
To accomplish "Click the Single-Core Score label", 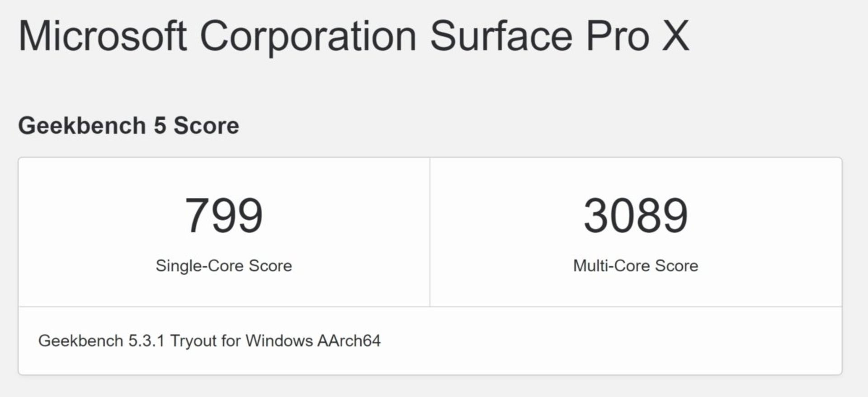I will click(224, 266).
